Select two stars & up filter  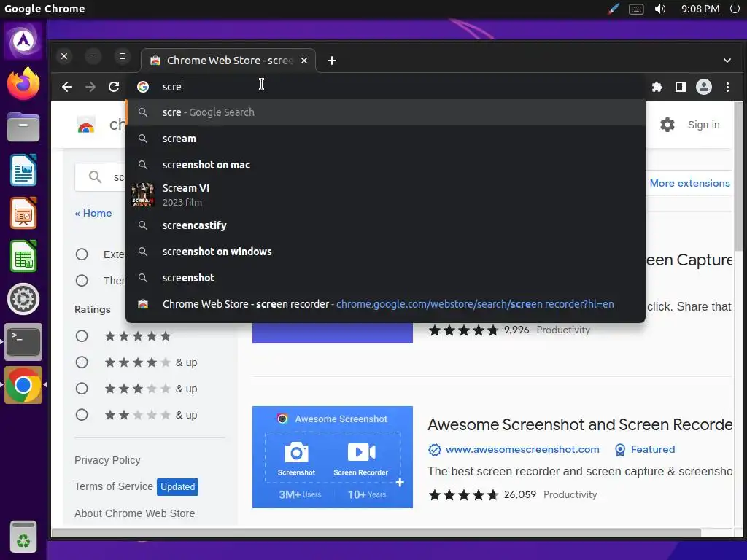click(x=82, y=415)
